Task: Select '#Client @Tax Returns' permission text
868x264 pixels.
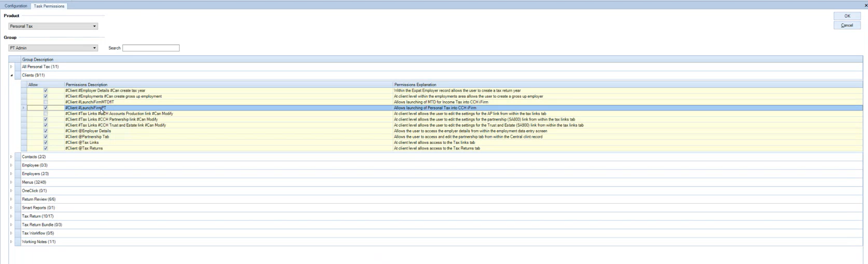Action: 84,148
